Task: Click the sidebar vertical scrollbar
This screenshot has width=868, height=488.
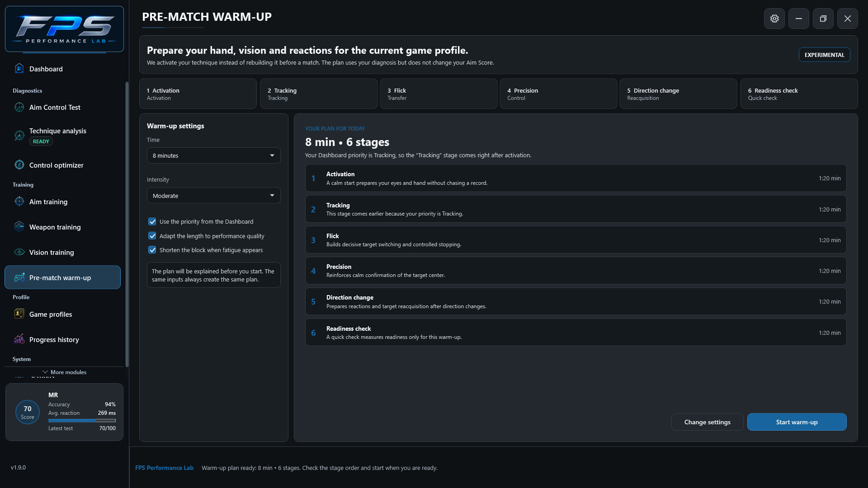Action: coord(127,224)
